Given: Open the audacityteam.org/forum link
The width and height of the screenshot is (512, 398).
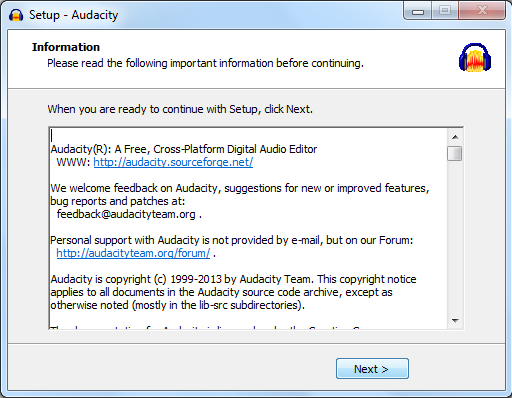Looking at the screenshot, I should [x=133, y=253].
